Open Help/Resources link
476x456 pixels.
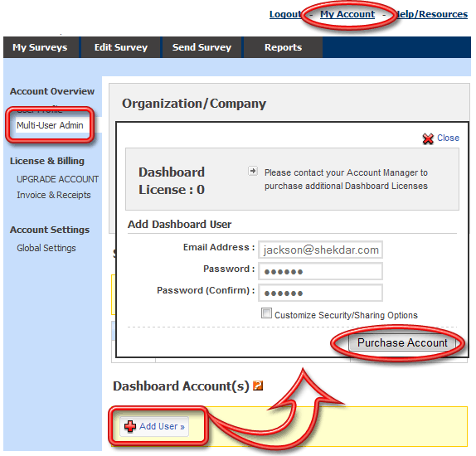pos(432,14)
